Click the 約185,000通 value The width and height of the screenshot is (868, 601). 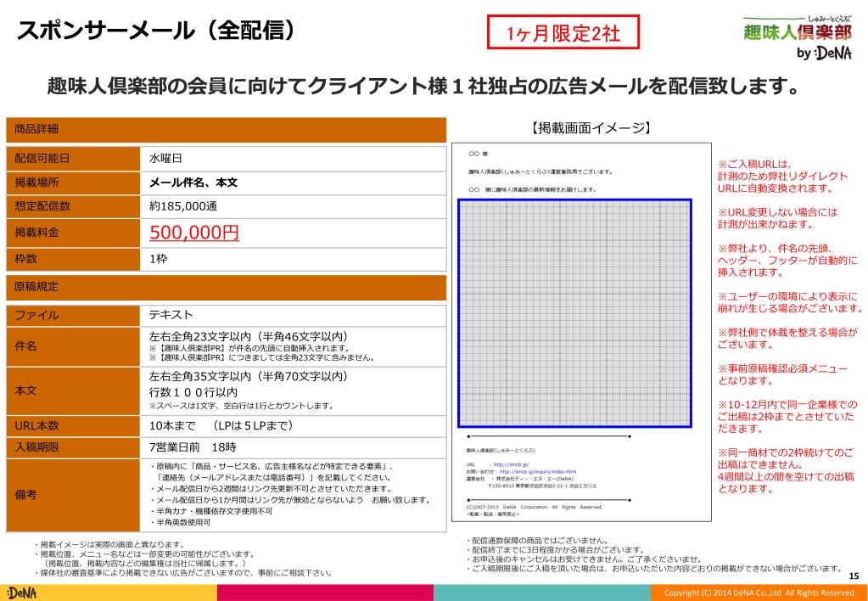183,206
